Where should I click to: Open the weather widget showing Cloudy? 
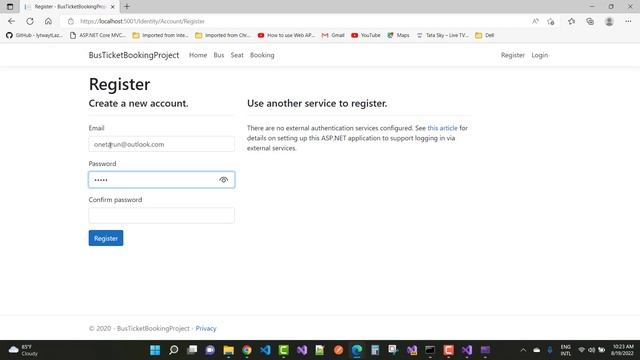click(23, 350)
